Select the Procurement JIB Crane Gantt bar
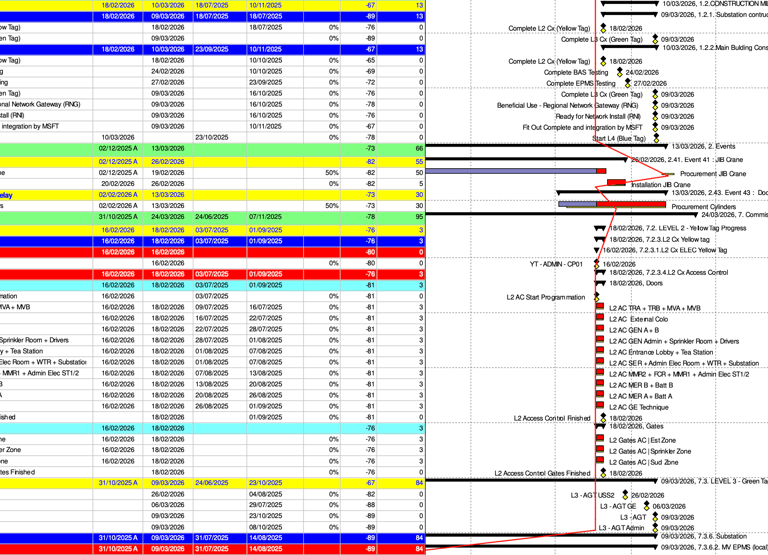The width and height of the screenshot is (768, 555). tap(516, 171)
